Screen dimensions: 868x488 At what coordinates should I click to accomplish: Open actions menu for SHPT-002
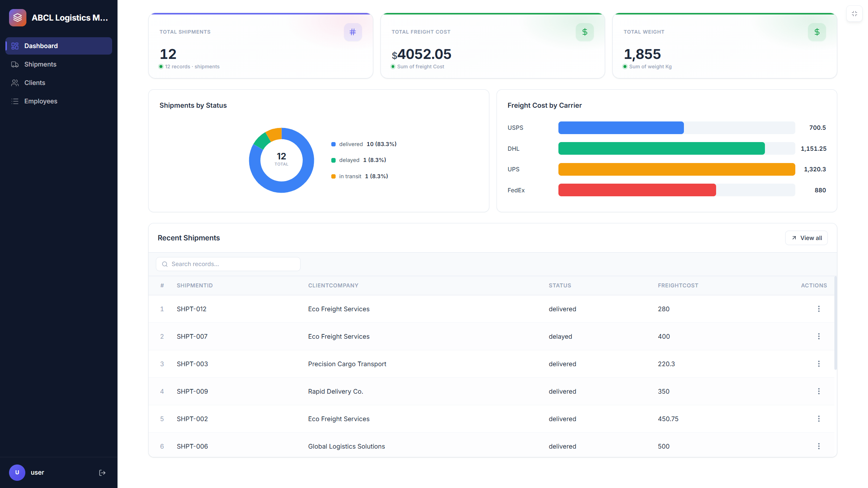coord(819,419)
